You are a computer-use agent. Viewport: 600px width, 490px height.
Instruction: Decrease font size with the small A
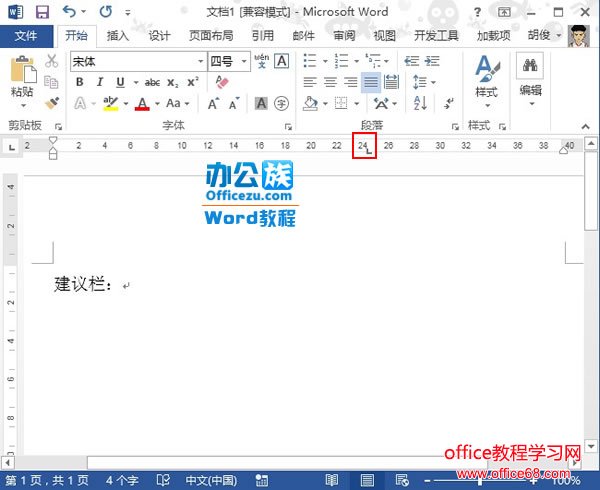click(234, 103)
